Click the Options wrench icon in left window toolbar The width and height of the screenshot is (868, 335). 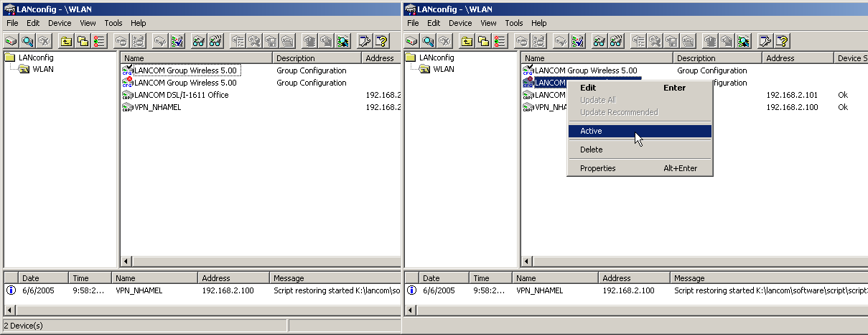[365, 41]
